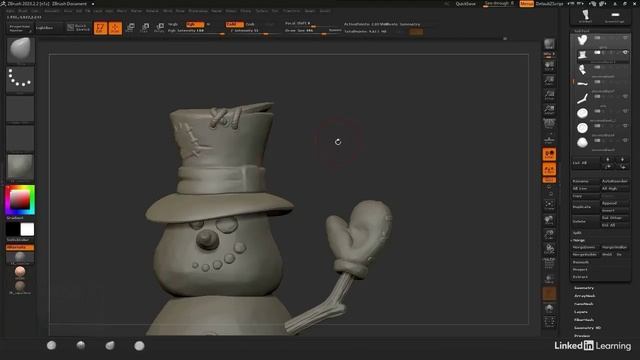Adjust the See-through slider
640x360 pixels.
[x=499, y=4]
